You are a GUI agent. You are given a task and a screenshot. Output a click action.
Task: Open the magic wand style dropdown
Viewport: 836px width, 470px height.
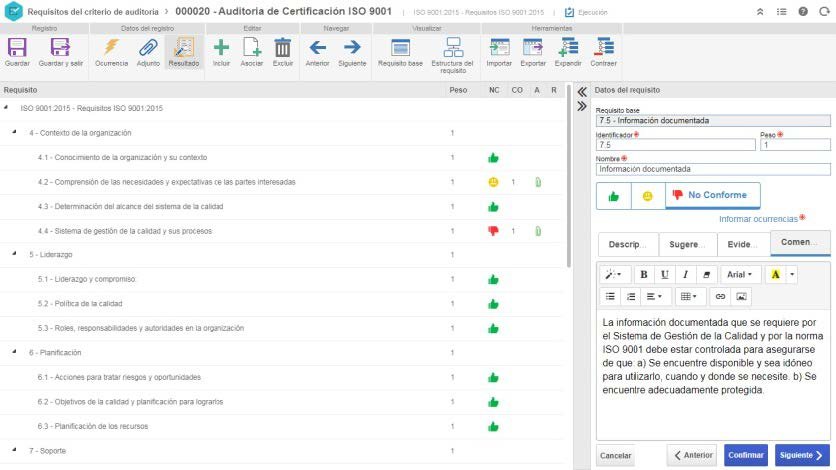[614, 274]
